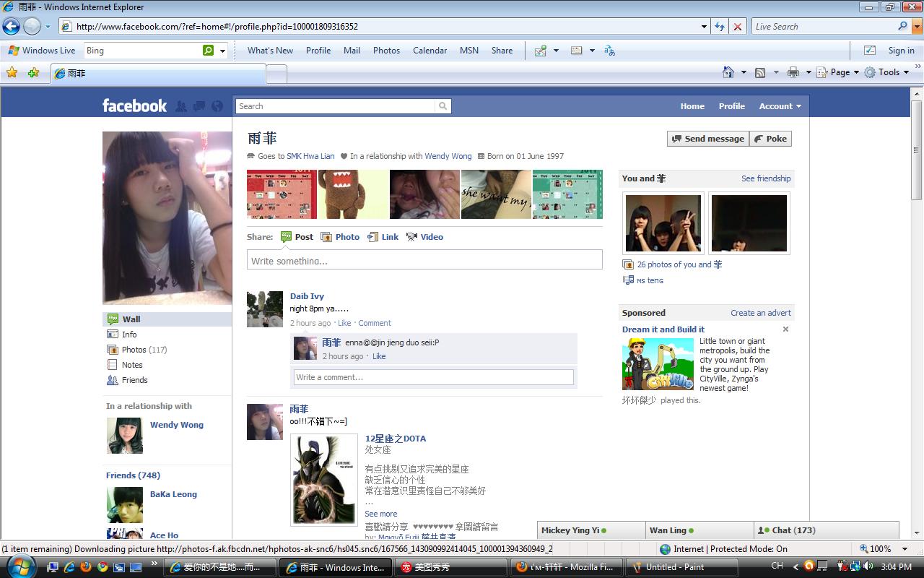This screenshot has height=578, width=924.
Task: Open the Chat (173) panel
Action: tap(827, 530)
